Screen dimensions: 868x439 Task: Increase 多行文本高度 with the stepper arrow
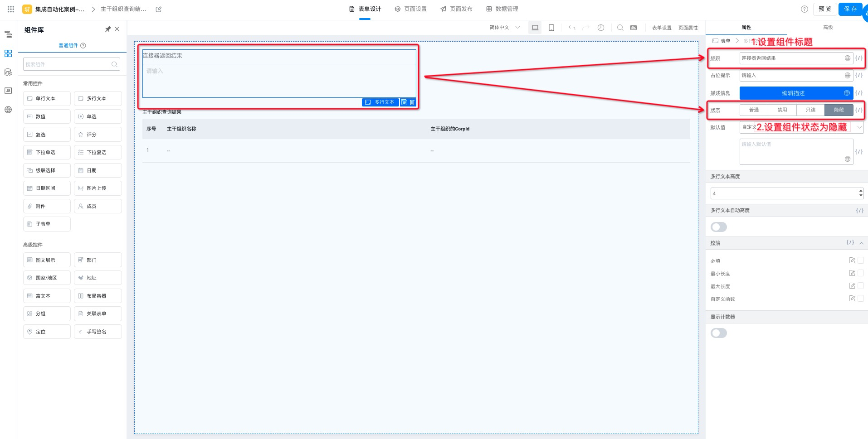[x=860, y=191]
